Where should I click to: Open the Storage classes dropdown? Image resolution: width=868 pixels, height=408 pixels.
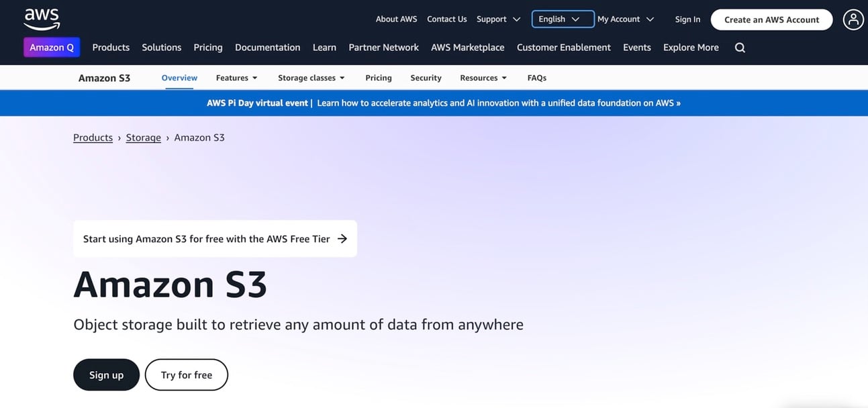click(x=311, y=78)
